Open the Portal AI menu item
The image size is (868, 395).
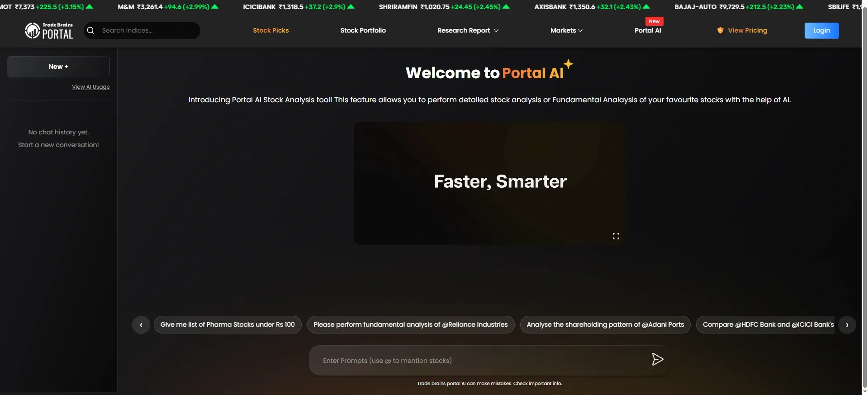pyautogui.click(x=648, y=30)
